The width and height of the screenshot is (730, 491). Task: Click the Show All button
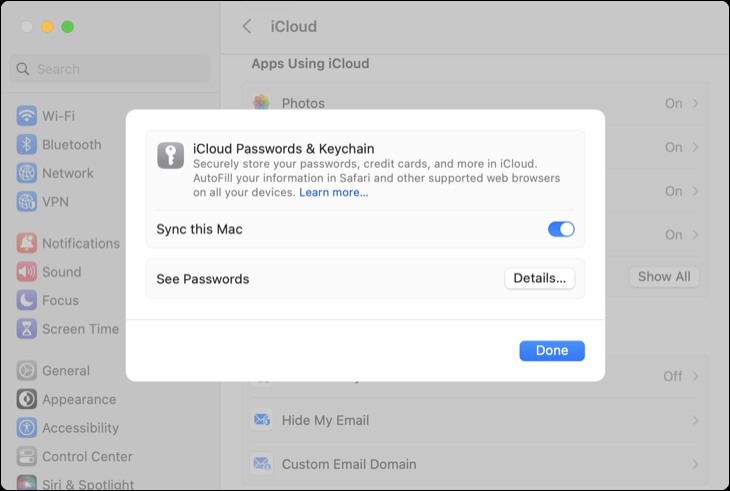click(x=664, y=277)
